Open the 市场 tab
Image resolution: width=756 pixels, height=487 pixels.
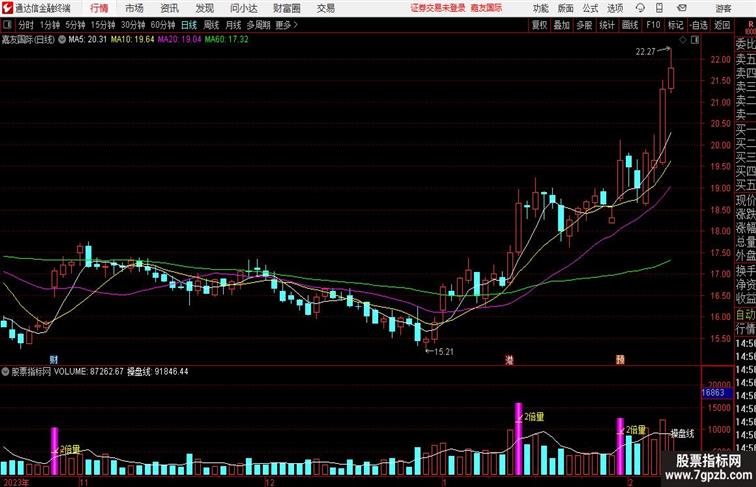click(x=134, y=8)
